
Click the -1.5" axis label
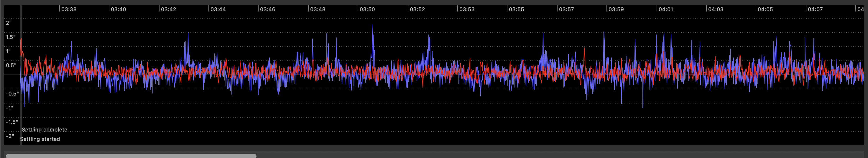[12, 122]
